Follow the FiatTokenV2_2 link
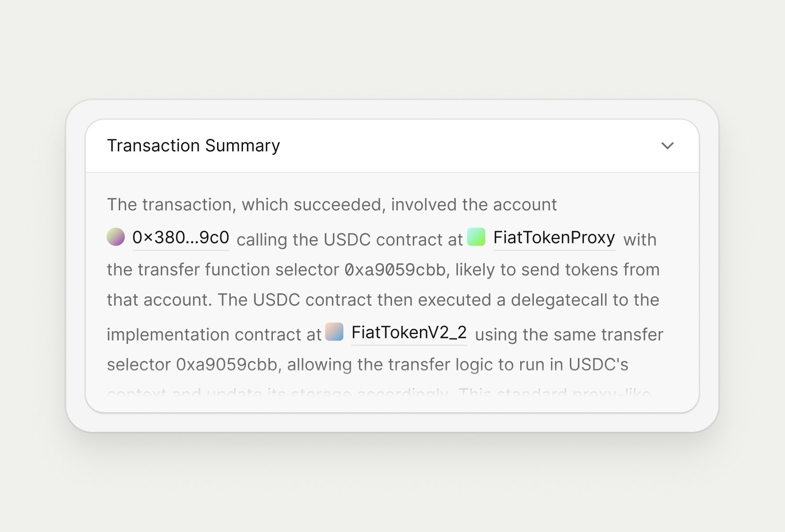 pyautogui.click(x=409, y=333)
